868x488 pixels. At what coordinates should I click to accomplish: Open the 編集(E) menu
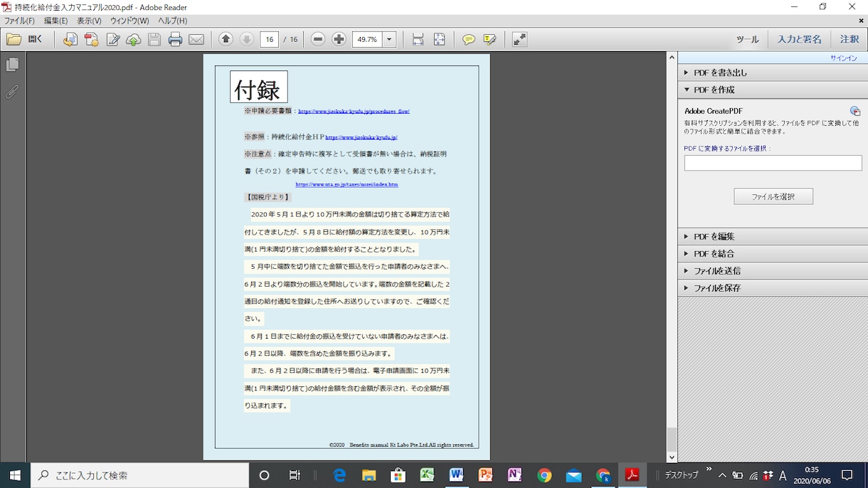coord(55,21)
